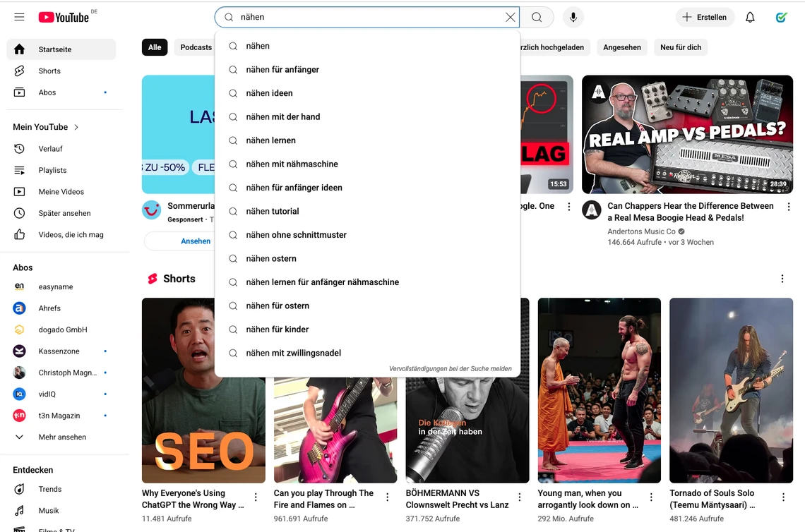805x532 pixels.
Task: Expand the Mein YouTube section
Action: click(x=46, y=127)
